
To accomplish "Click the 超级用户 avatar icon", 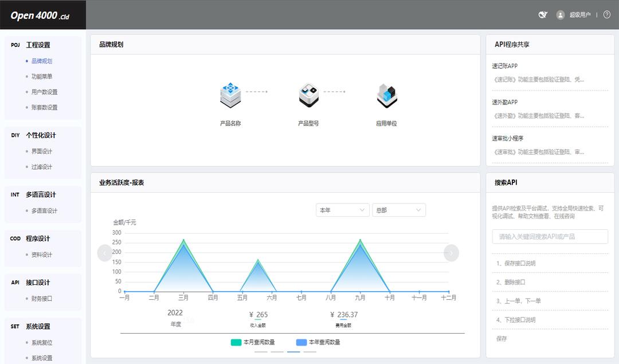I will click(560, 15).
